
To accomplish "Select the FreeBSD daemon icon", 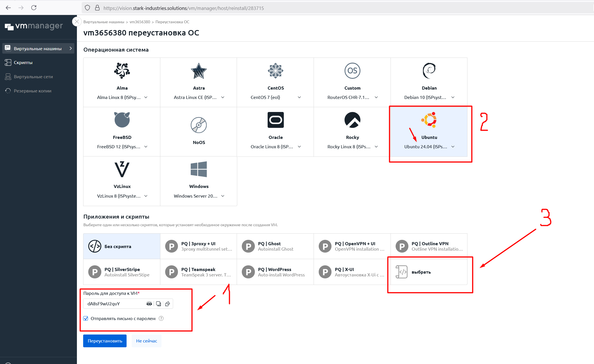I will (x=122, y=120).
